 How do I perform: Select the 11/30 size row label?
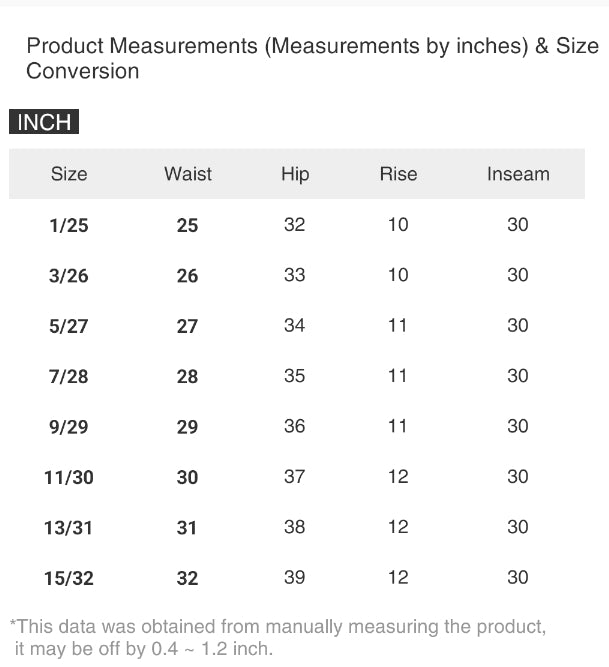pos(69,478)
